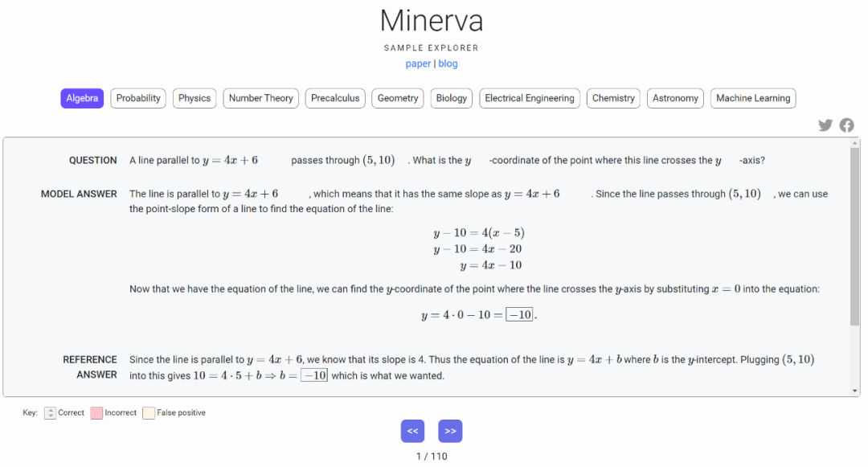Viewport: 868px width, 467px height.
Task: Click the scroll down arrow of the answer panel
Action: coord(854,391)
